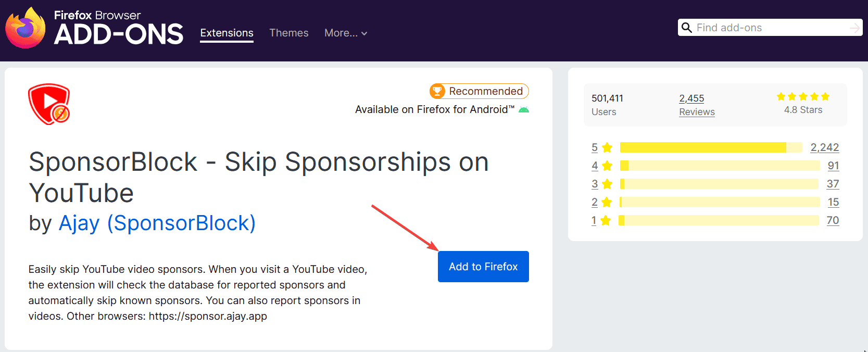This screenshot has height=352, width=868.
Task: Click the star beside the 5 rating row
Action: tap(607, 147)
